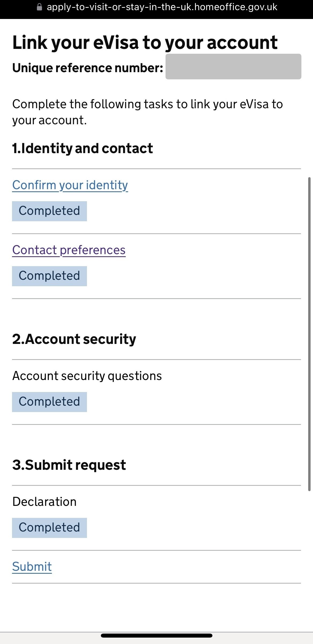Screen dimensions: 313x644
Task: Click the '2.Account security' heading
Action: pos(74,339)
